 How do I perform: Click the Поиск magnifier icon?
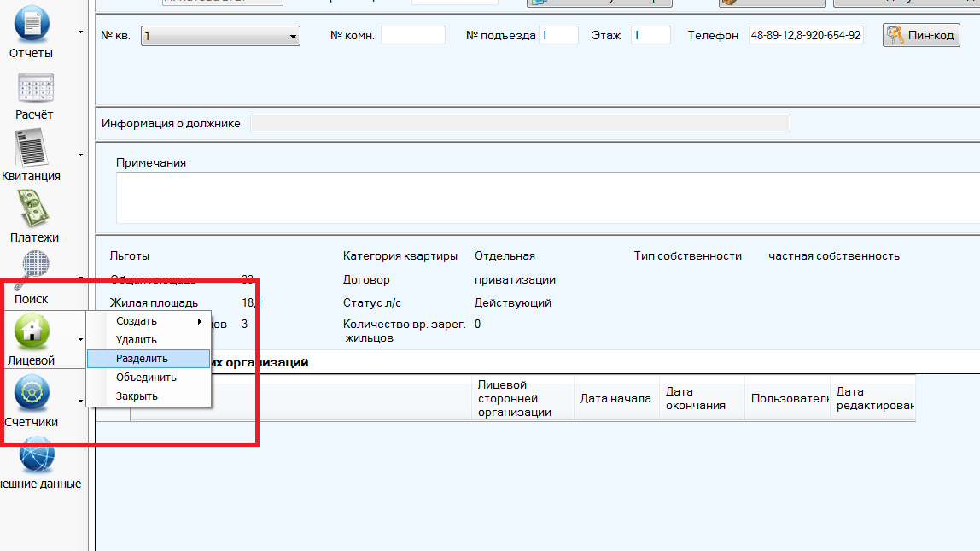34,272
